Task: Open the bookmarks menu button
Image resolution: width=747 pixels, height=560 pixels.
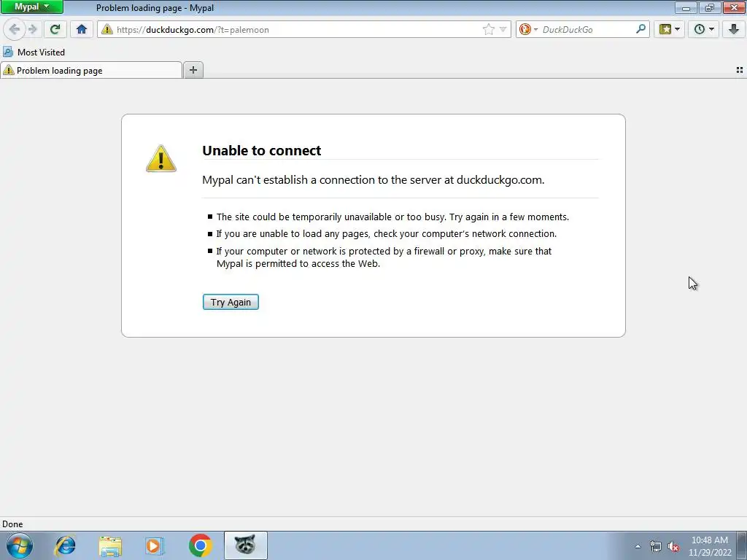Action: pos(665,29)
